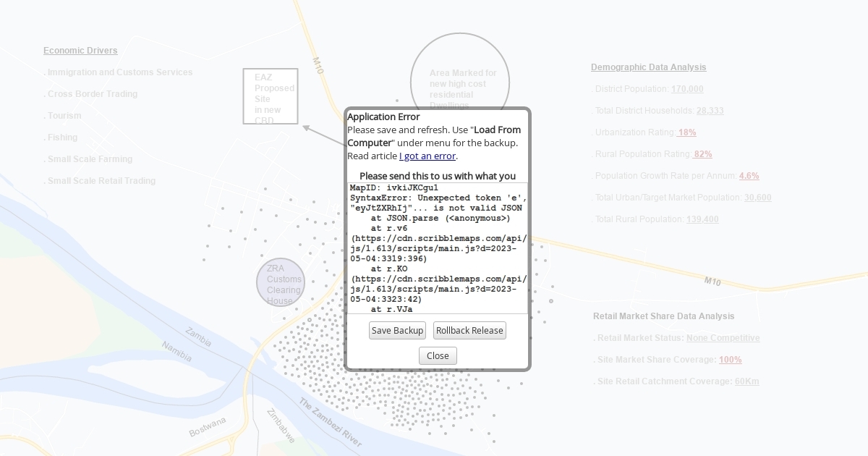Click the District Population value 170,000
Image resolution: width=868 pixels, height=456 pixels.
(687, 89)
